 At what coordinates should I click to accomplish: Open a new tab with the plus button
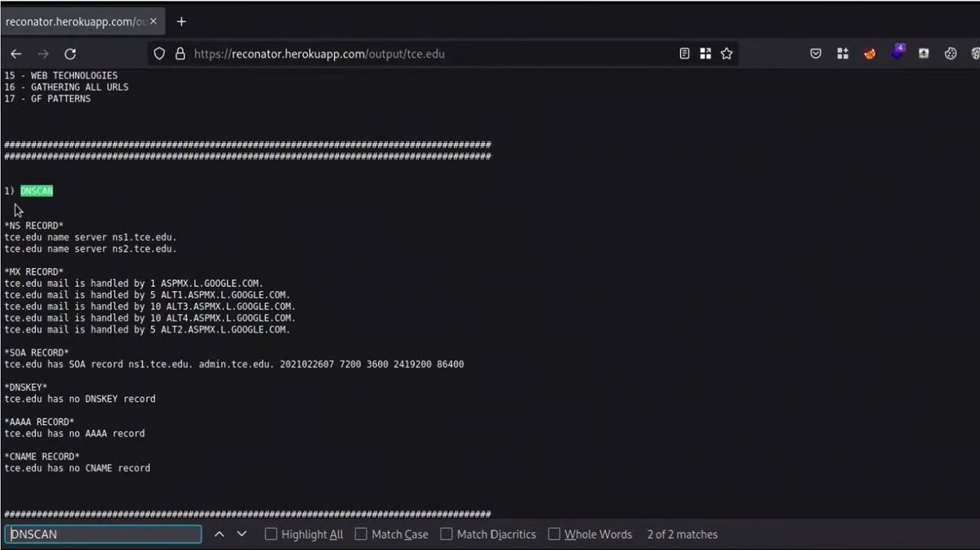coord(181,21)
